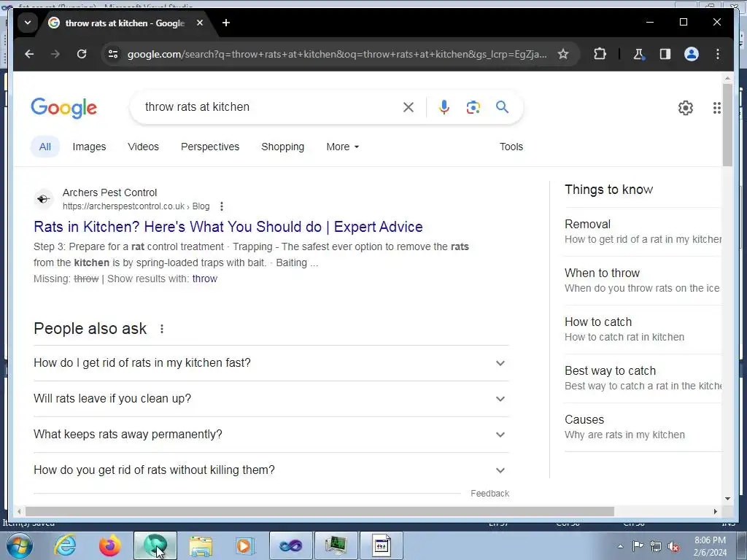Image resolution: width=747 pixels, height=560 pixels.
Task: Select the All results tab
Action: tap(44, 147)
